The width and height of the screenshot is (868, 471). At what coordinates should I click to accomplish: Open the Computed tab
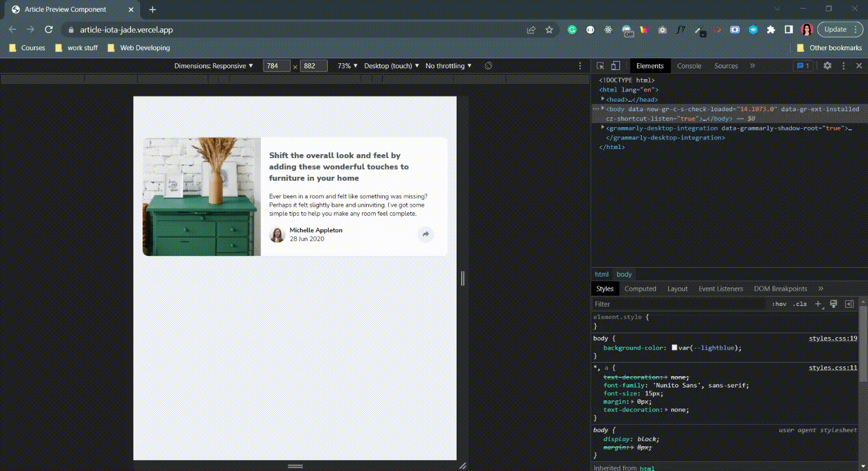click(640, 289)
